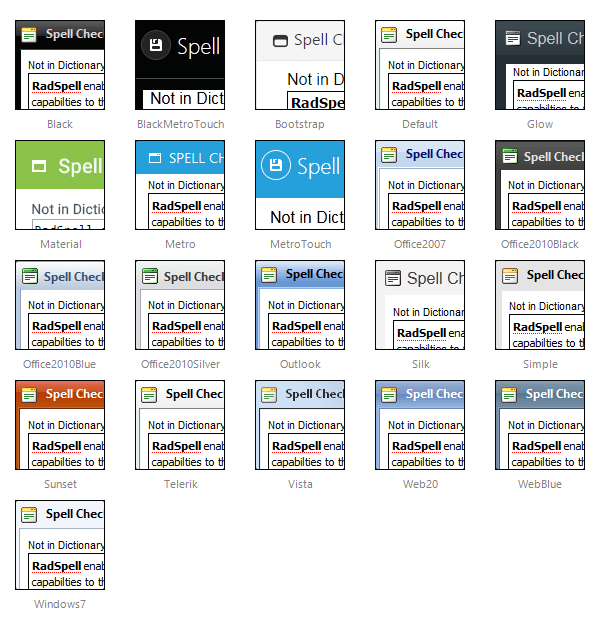This screenshot has height=620, width=600.
Task: Pick the WebBlue skin preview
Action: (540, 425)
